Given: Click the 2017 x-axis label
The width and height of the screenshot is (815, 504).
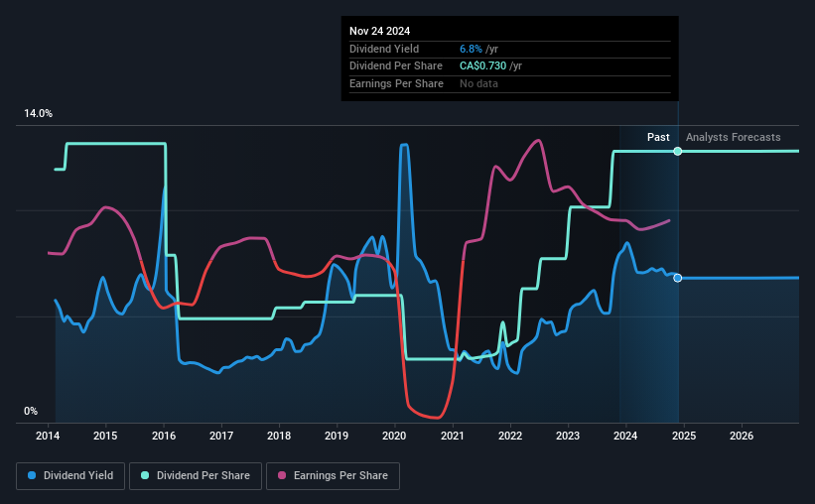Looking at the screenshot, I should pyautogui.click(x=221, y=436).
